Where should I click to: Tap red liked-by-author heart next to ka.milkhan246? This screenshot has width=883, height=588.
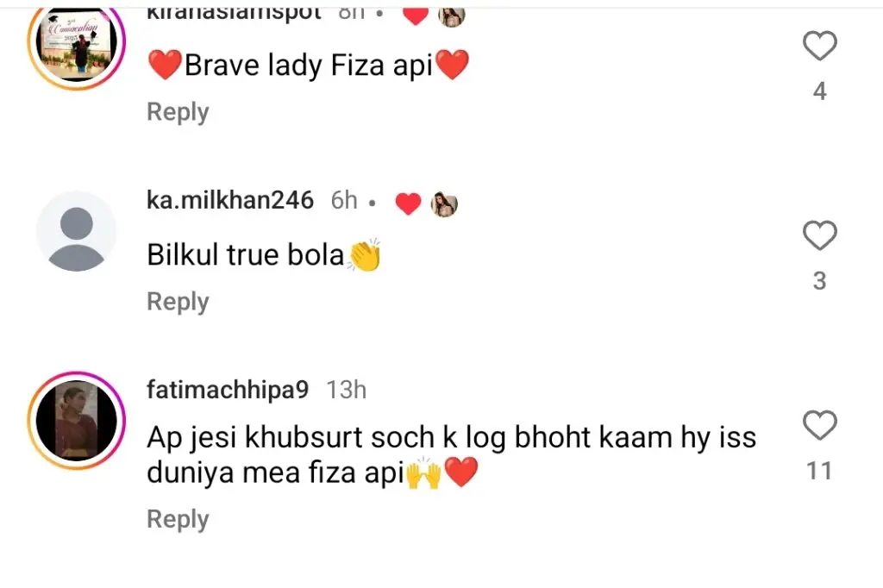coord(408,203)
